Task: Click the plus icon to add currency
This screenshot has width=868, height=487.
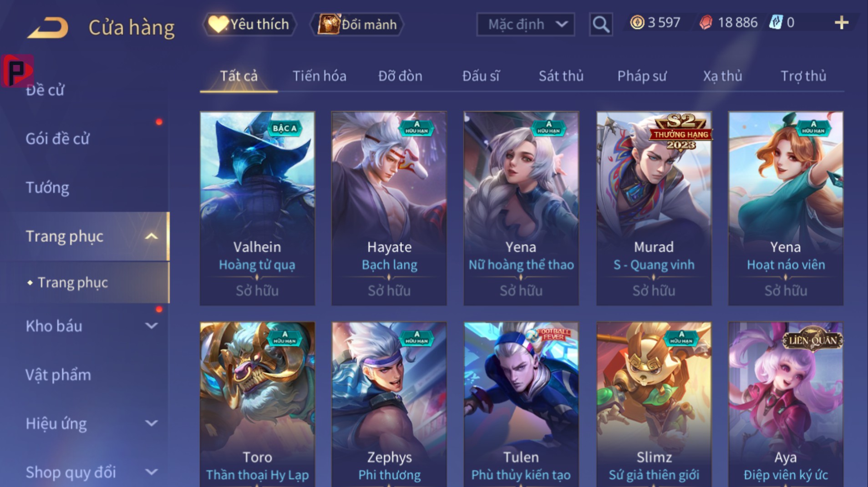Action: (841, 23)
